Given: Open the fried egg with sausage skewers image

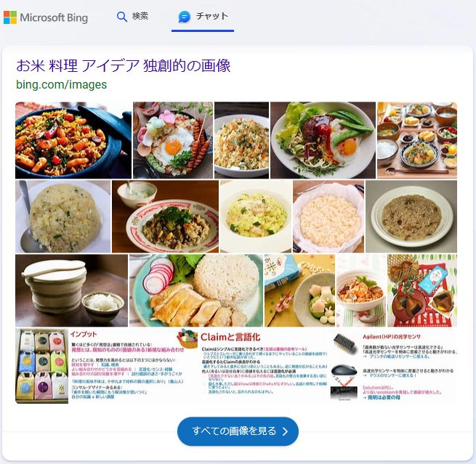Looking at the screenshot, I should click(173, 140).
